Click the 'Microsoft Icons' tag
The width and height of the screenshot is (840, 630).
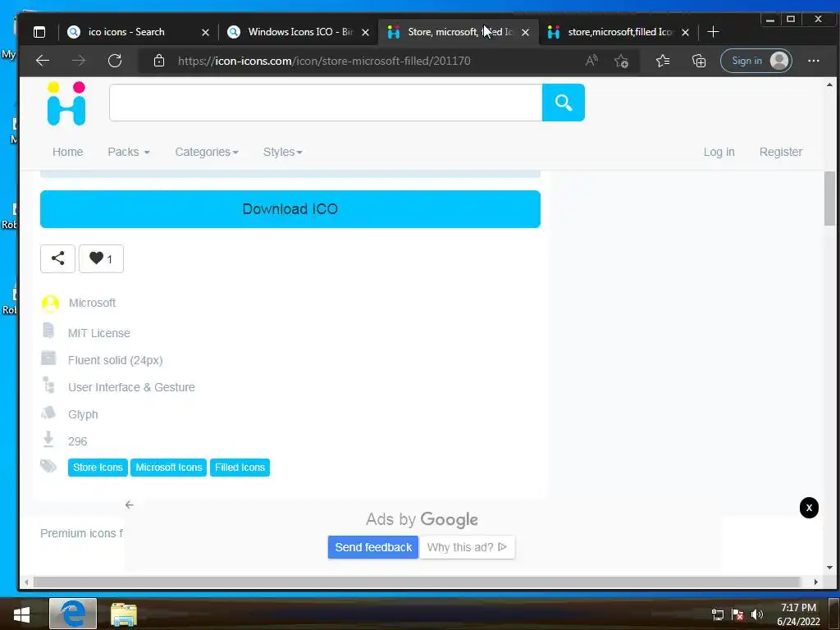(x=169, y=467)
